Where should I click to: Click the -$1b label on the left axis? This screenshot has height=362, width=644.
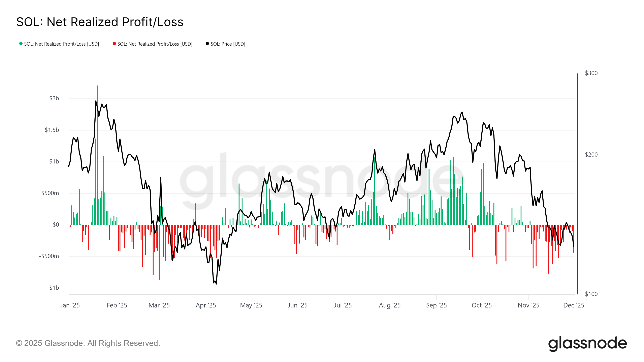point(53,288)
